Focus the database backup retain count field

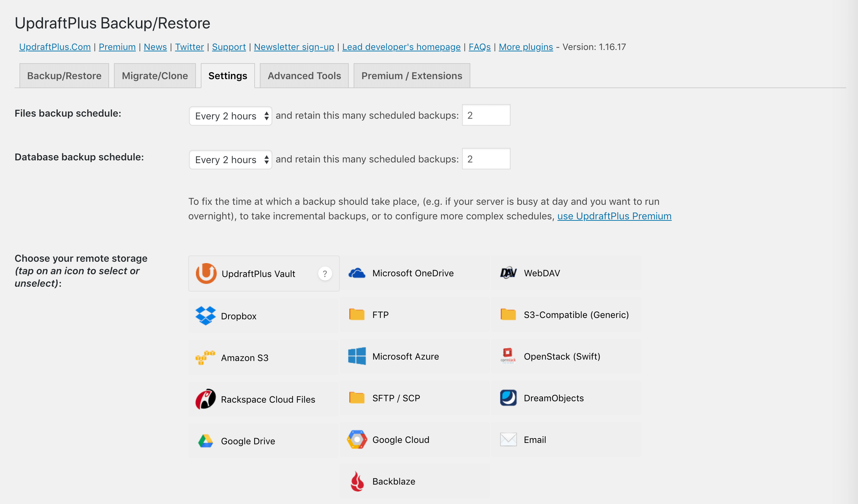(486, 159)
